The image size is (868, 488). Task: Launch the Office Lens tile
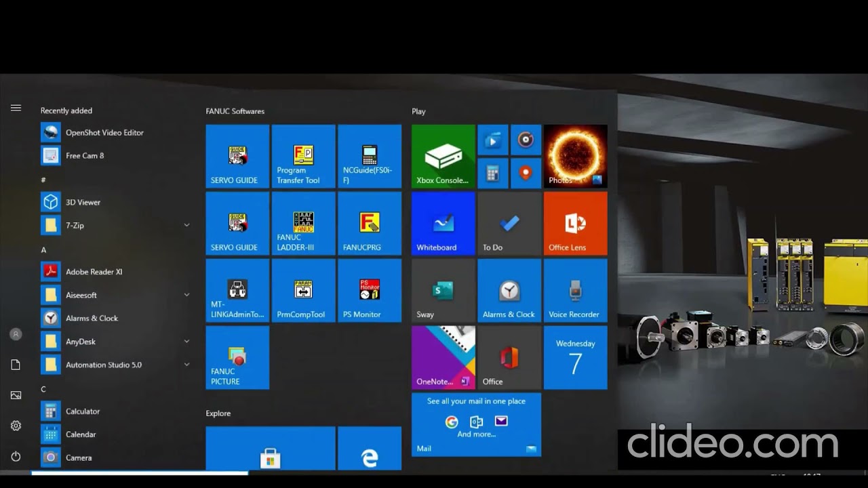[575, 224]
